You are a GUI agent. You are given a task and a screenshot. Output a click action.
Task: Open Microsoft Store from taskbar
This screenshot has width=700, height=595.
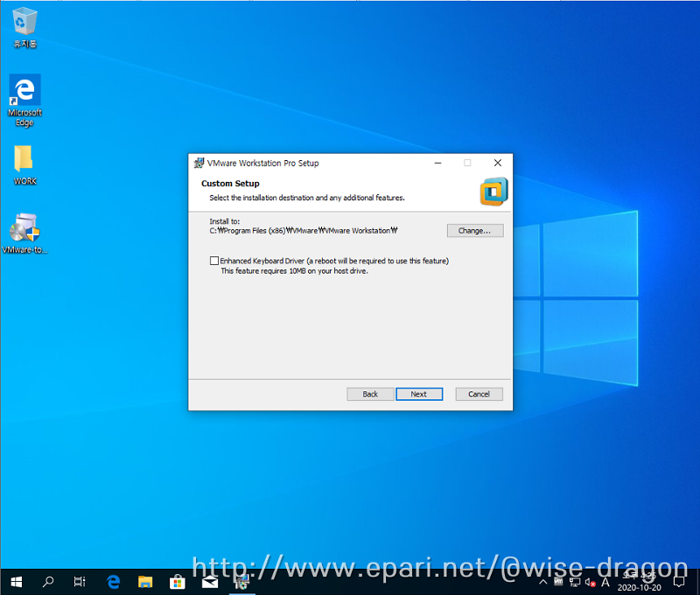(x=178, y=582)
